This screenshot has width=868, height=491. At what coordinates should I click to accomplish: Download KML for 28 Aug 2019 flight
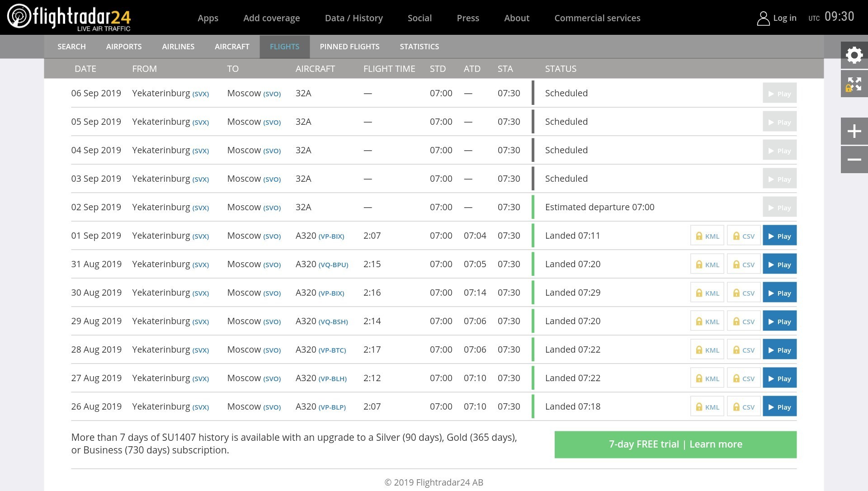707,350
